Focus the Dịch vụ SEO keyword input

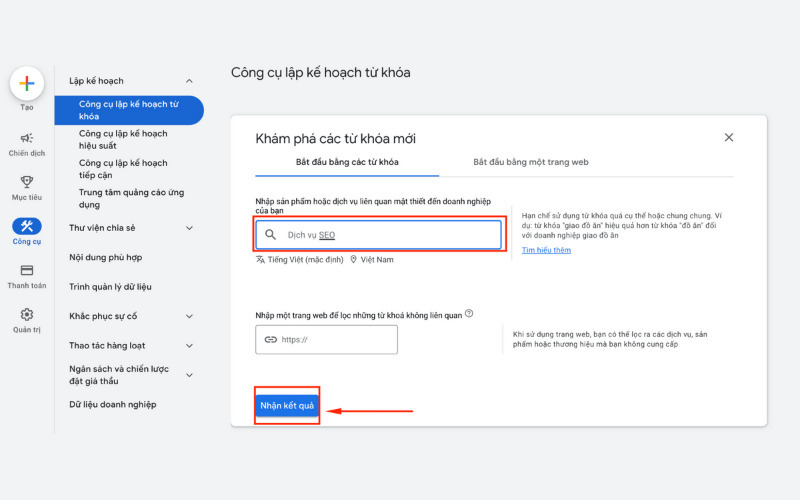coord(379,235)
